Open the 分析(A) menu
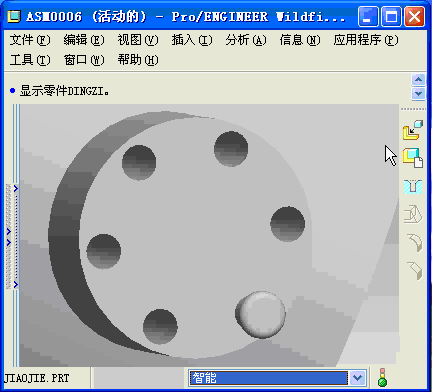432x392 pixels. pyautogui.click(x=246, y=40)
